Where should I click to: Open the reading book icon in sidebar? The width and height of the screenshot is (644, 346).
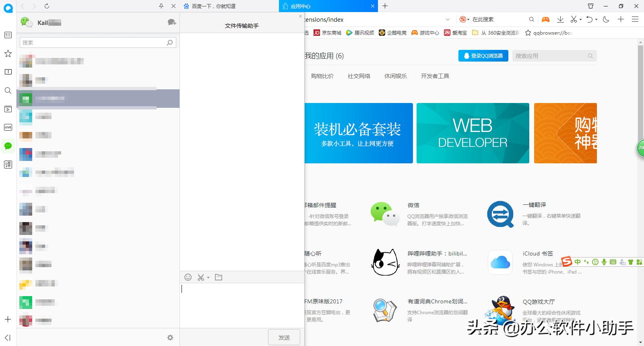pyautogui.click(x=8, y=72)
